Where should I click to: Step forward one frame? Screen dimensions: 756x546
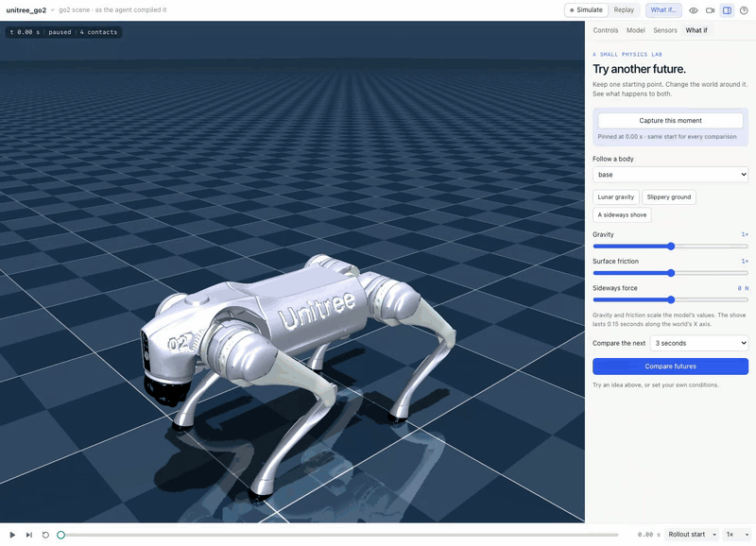click(x=29, y=535)
